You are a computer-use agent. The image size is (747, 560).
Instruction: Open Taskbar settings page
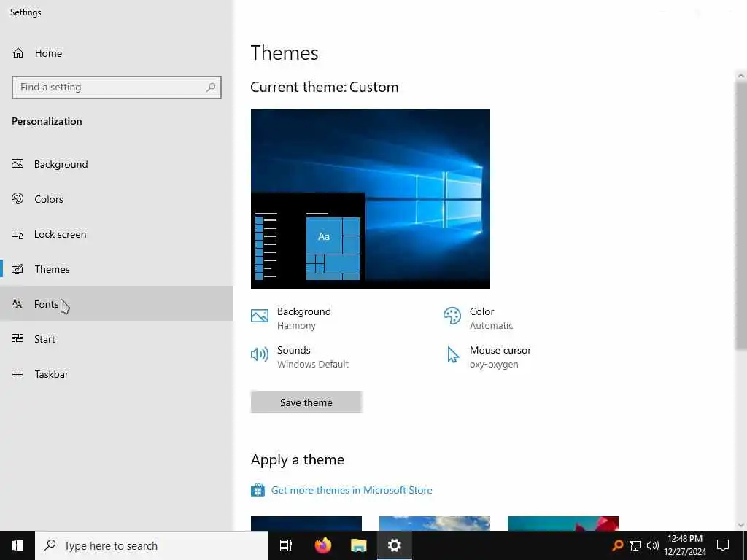coord(117,374)
